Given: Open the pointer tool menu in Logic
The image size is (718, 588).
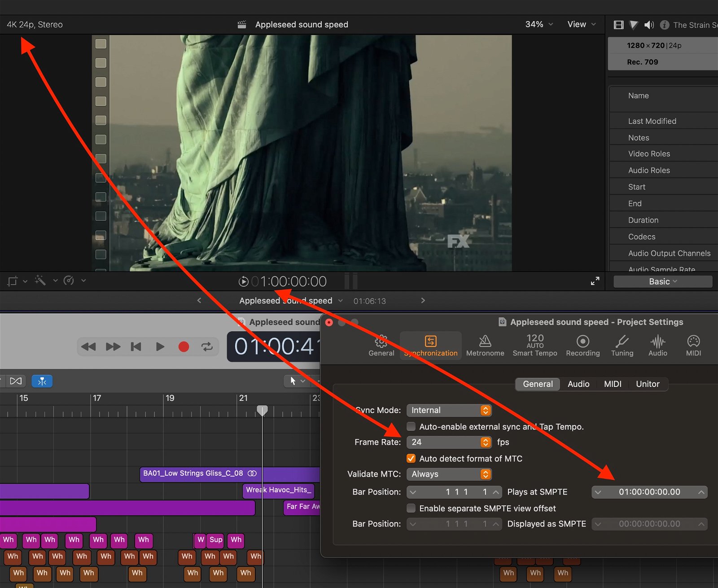Looking at the screenshot, I should 297,381.
